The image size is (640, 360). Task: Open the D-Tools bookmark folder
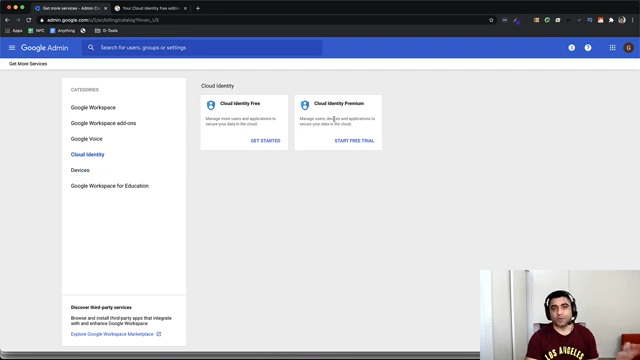point(106,31)
